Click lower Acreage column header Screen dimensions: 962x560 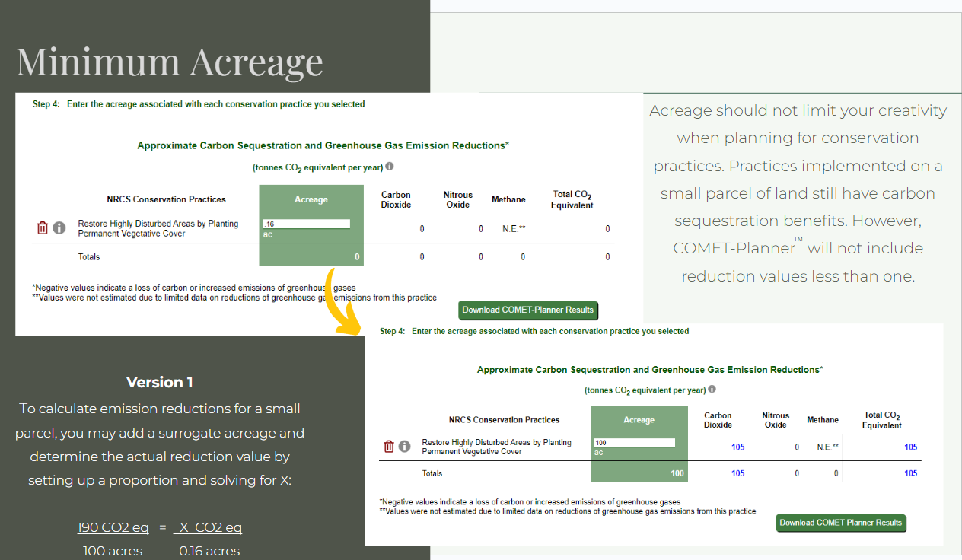pyautogui.click(x=639, y=420)
